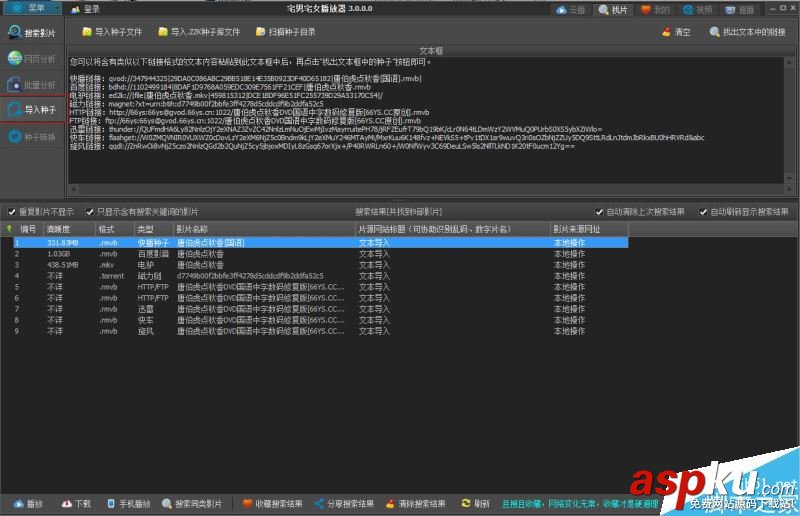Open 网页分析 in the left sidebar
This screenshot has width=800, height=516.
pyautogui.click(x=32, y=59)
